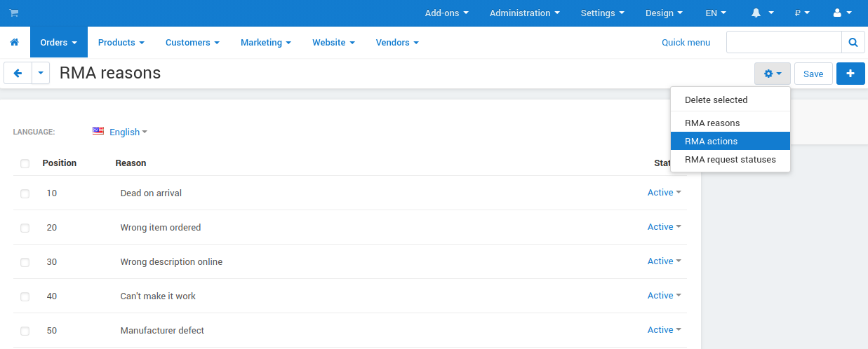This screenshot has height=349, width=868.
Task: Click the blue plus add button
Action: [x=850, y=74]
